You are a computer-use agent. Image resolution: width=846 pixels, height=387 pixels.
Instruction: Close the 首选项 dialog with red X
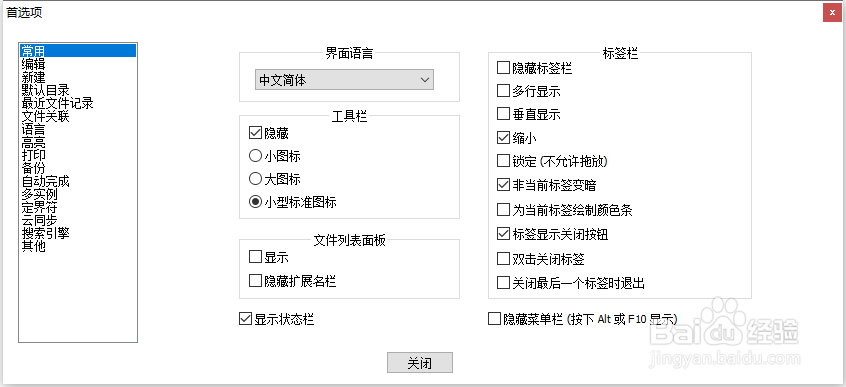pyautogui.click(x=833, y=12)
